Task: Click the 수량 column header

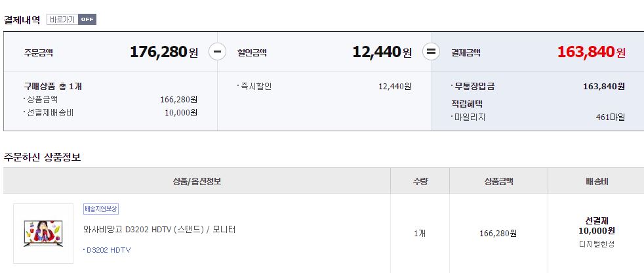Action: click(x=420, y=181)
